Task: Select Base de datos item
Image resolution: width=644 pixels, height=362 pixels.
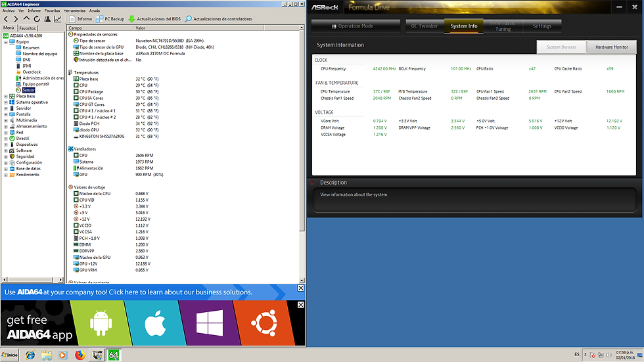Action: pyautogui.click(x=28, y=169)
